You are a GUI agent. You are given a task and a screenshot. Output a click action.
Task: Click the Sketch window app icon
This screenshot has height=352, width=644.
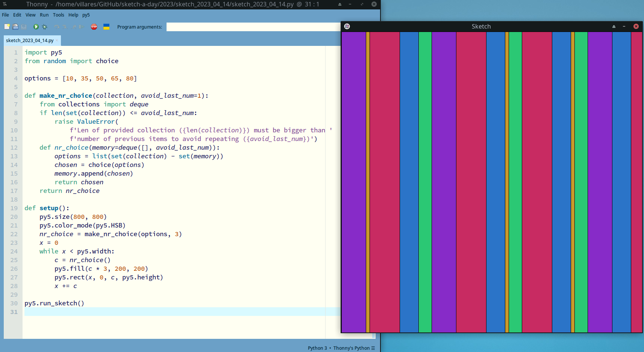click(347, 26)
